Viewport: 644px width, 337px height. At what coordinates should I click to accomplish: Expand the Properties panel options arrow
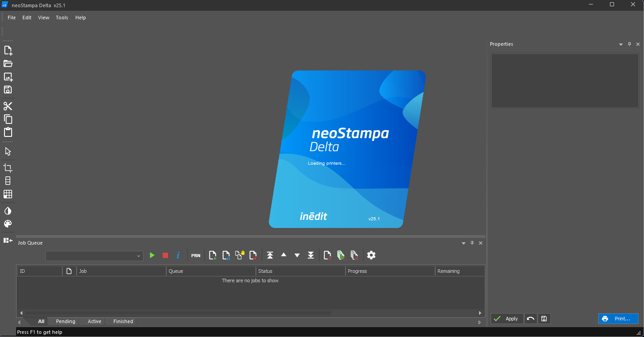tap(621, 44)
